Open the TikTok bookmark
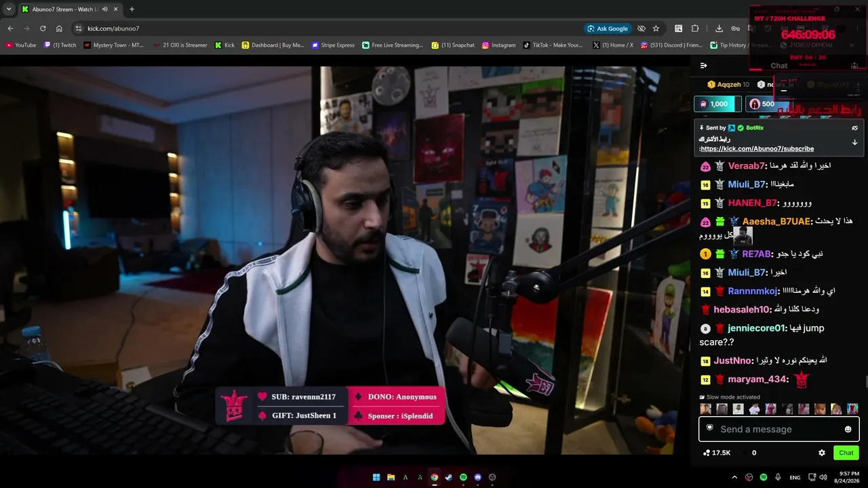The width and height of the screenshot is (868, 488). [x=553, y=45]
